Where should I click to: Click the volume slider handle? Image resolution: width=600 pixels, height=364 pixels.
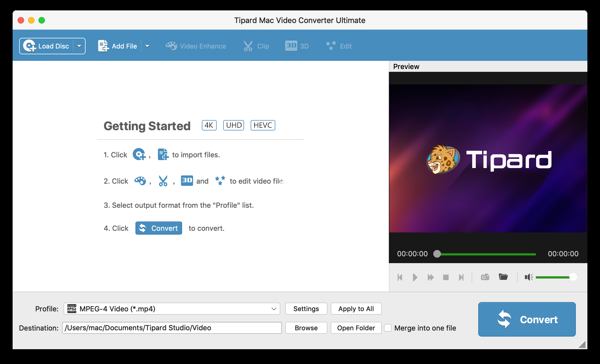pyautogui.click(x=573, y=277)
